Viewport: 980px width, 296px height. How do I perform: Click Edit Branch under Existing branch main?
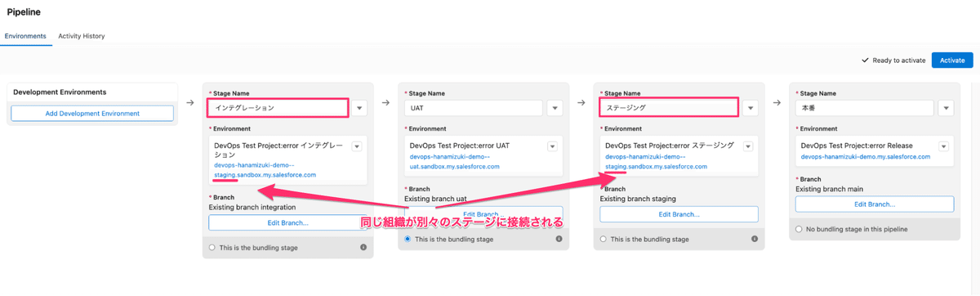[x=875, y=204]
